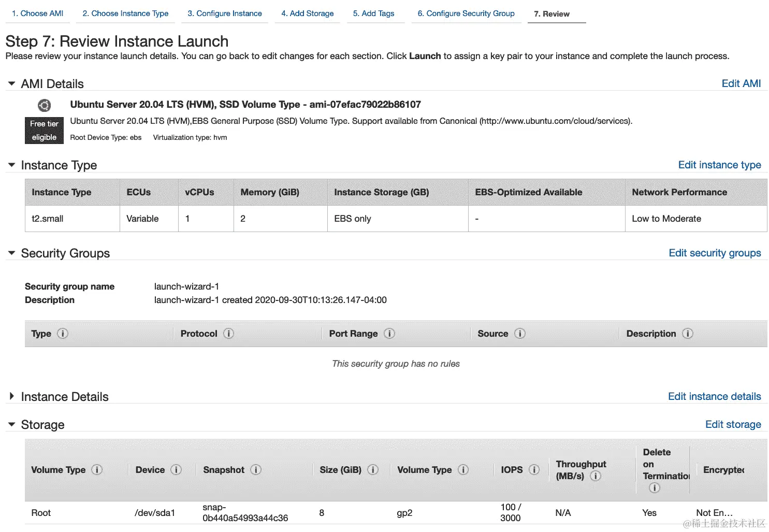The height and width of the screenshot is (532, 769).
Task: Click info icon next to Port Range column
Action: point(389,334)
